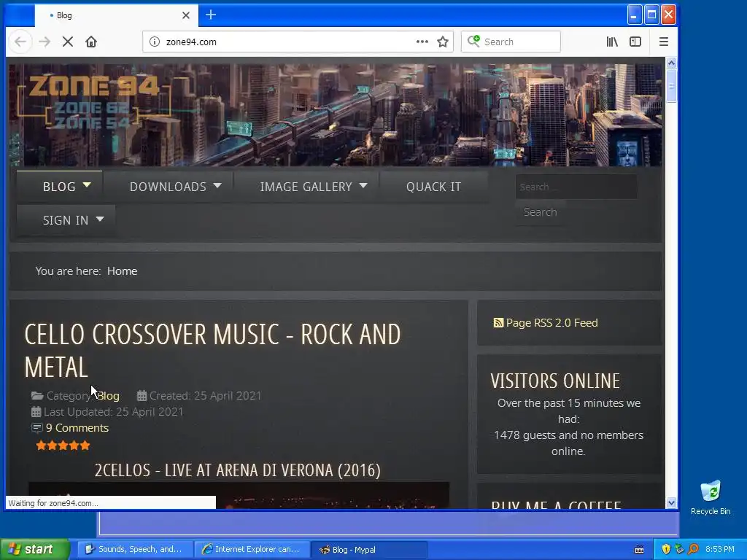Screen dimensions: 747x560
Task: Open the SIGN IN navigation item
Action: point(66,220)
